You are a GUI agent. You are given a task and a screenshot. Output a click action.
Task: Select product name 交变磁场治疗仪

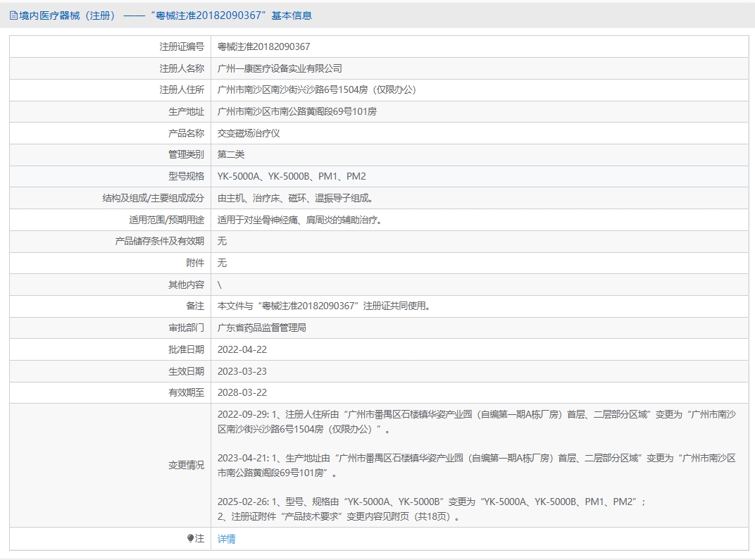point(249,133)
